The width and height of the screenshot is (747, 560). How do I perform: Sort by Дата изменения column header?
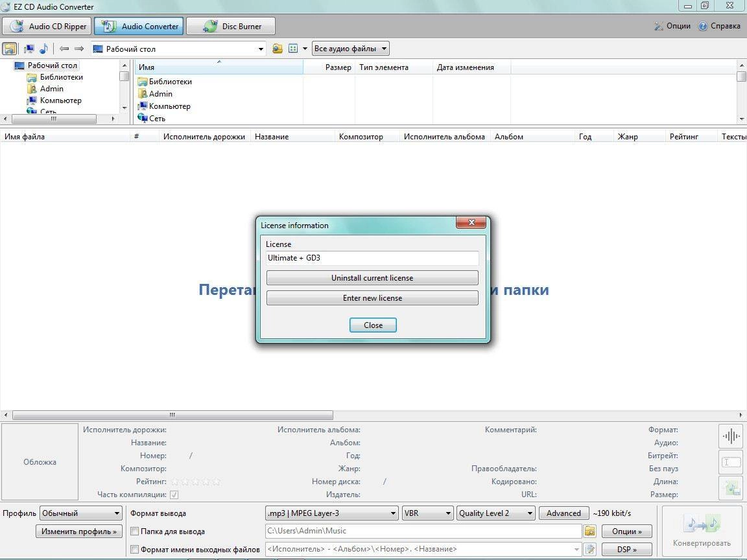coord(471,67)
